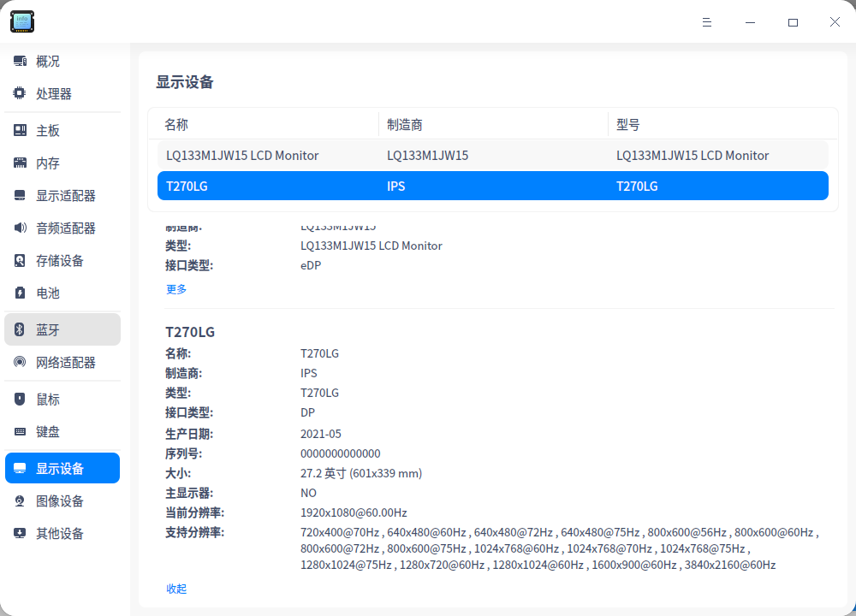
Task: Click the 名称 column header
Action: click(x=176, y=125)
